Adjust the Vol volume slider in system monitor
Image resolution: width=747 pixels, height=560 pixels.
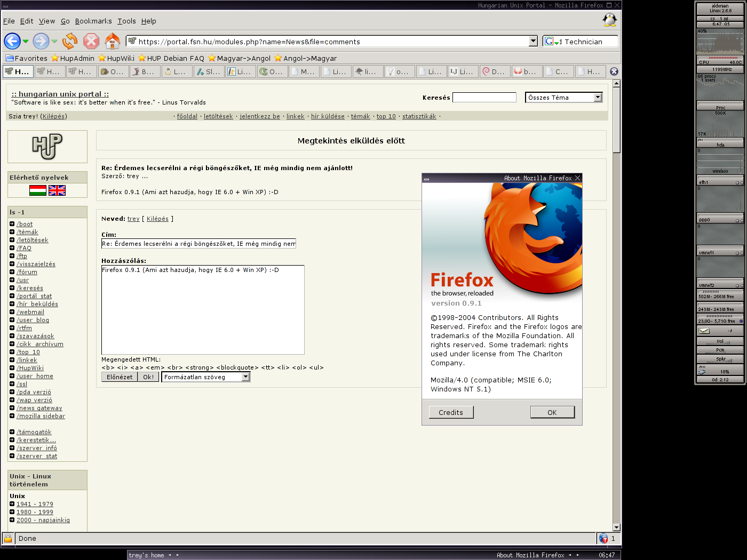pyautogui.click(x=720, y=341)
